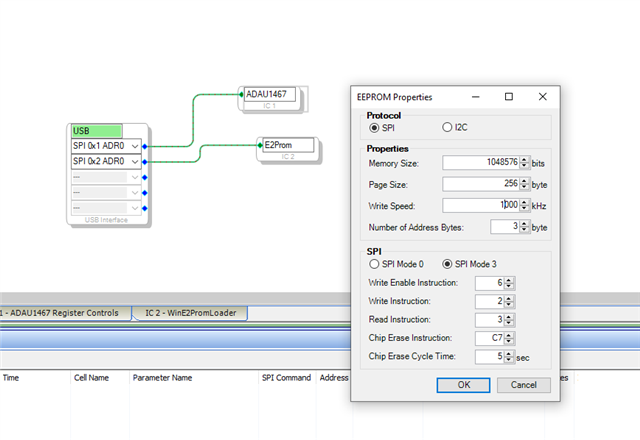
Task: Click the Time column header
Action: pos(11,378)
